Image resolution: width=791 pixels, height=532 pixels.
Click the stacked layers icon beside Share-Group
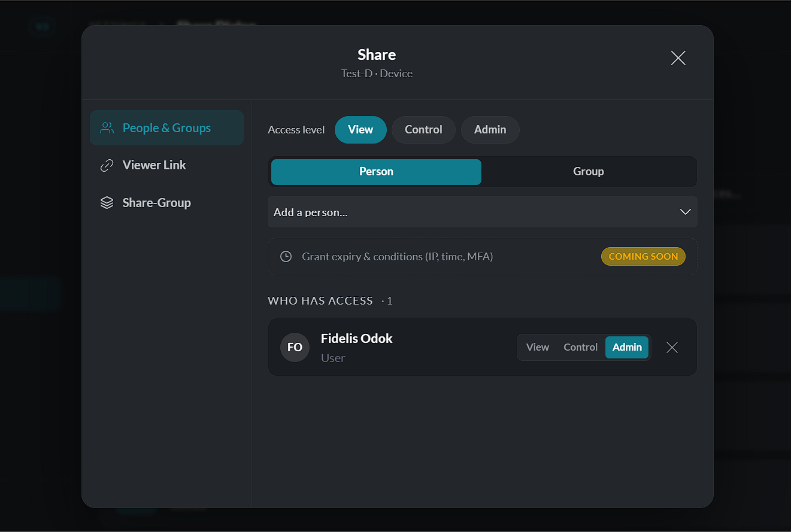tap(107, 203)
